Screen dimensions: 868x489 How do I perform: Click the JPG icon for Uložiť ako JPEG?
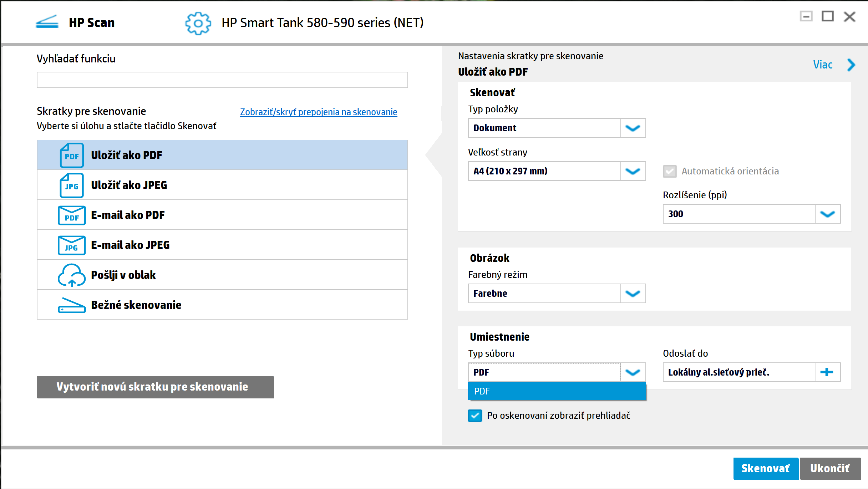(x=71, y=185)
